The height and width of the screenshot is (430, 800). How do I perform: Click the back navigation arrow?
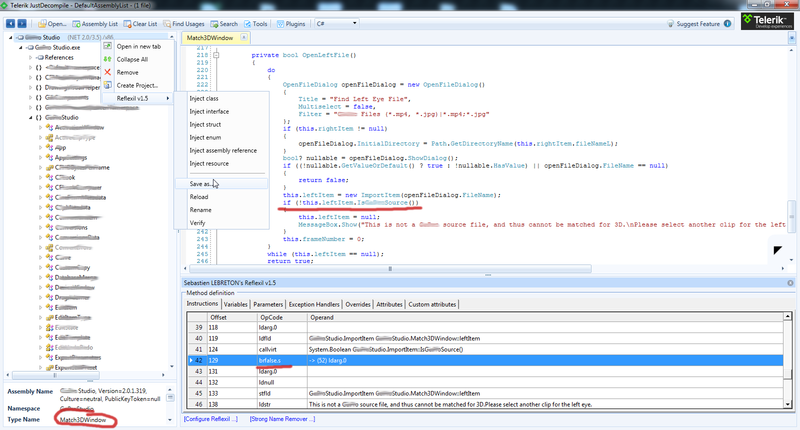tap(11, 23)
